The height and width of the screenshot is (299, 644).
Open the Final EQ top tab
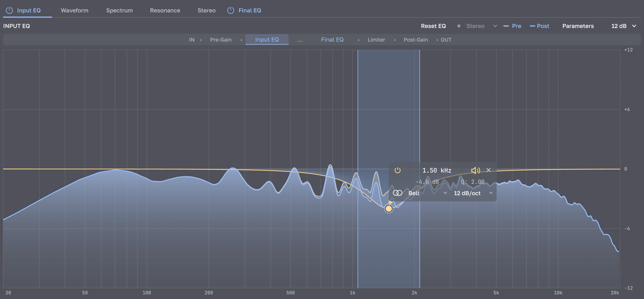click(x=250, y=10)
